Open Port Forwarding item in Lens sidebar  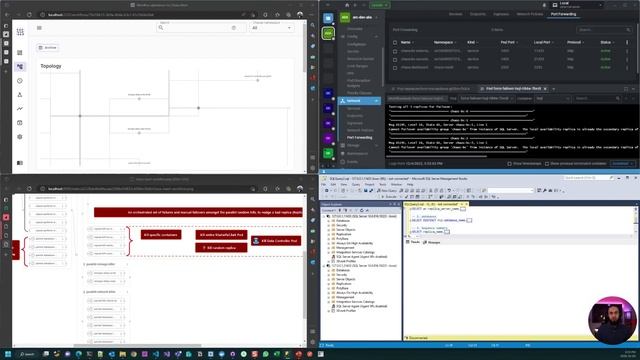(360, 138)
